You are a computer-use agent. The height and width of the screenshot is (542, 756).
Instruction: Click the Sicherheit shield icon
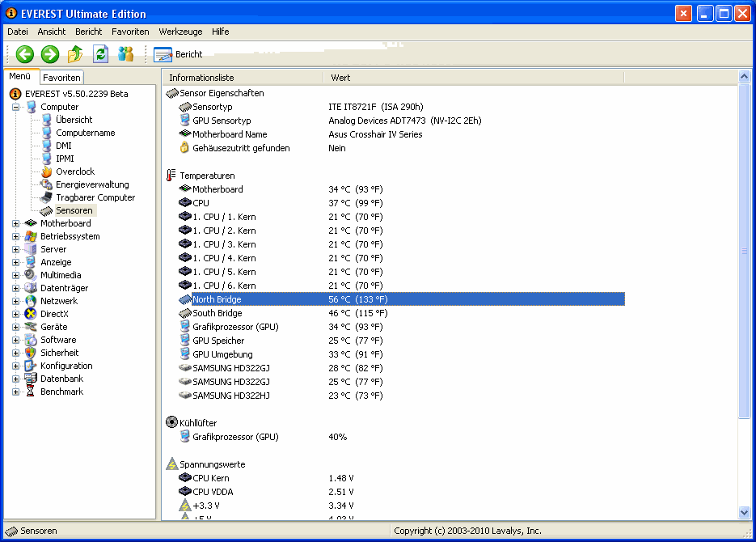pyautogui.click(x=31, y=353)
